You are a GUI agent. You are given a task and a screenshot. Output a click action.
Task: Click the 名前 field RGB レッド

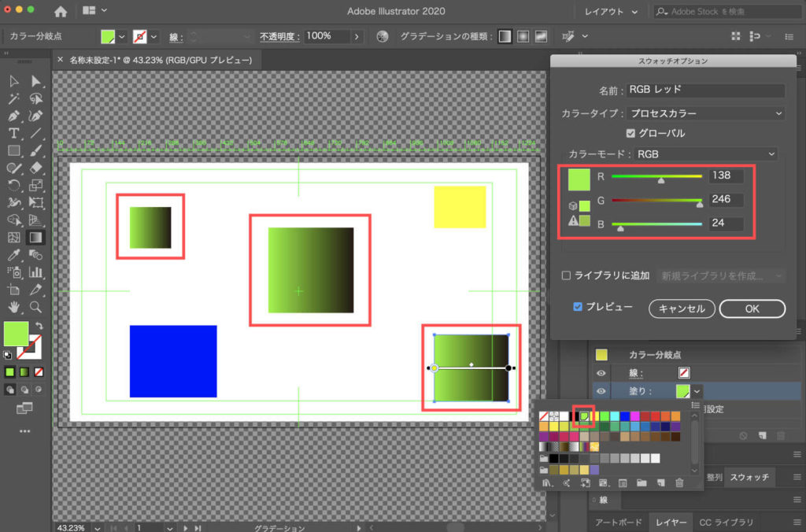pyautogui.click(x=705, y=90)
